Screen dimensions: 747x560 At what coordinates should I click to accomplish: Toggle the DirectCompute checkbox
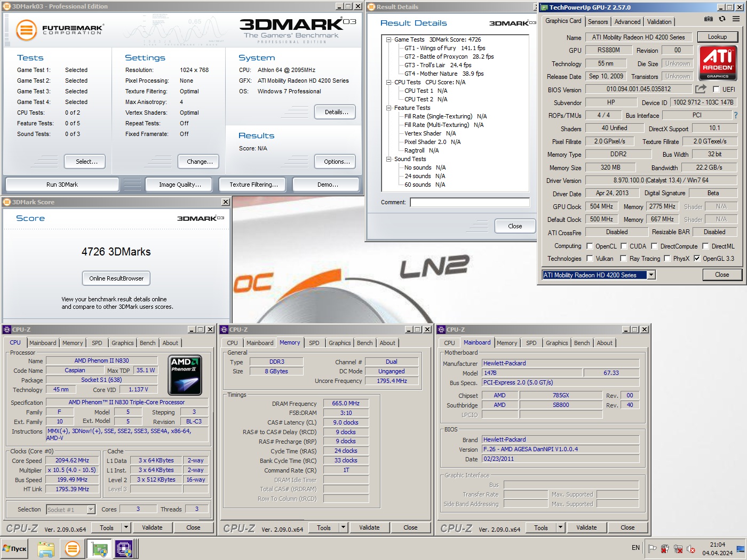(654, 246)
